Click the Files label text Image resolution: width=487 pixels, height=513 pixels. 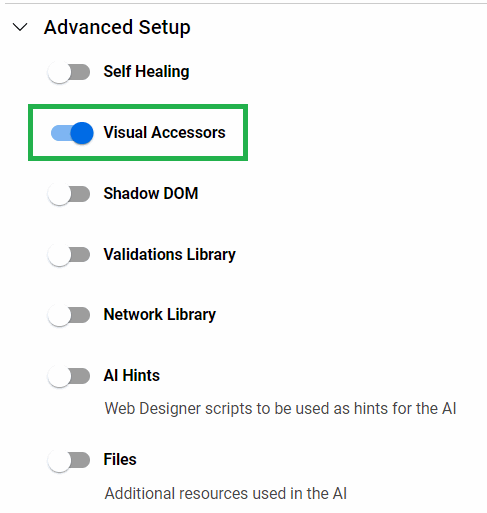(x=120, y=460)
